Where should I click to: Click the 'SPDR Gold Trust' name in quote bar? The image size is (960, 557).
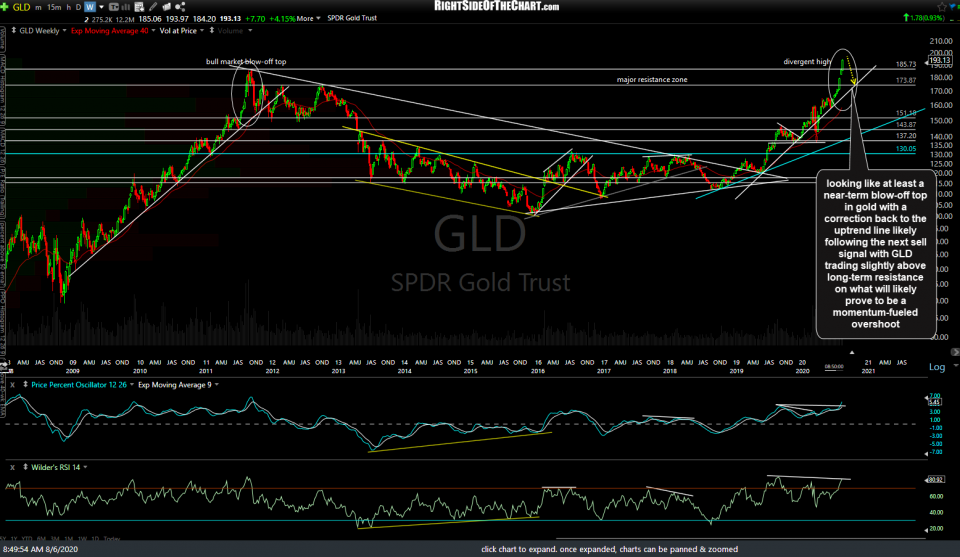[x=352, y=18]
